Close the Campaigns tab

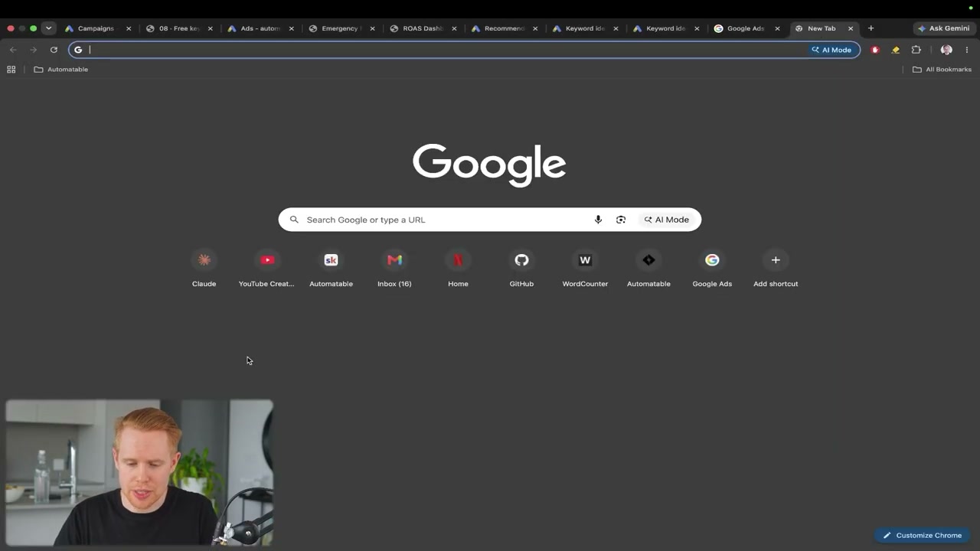(129, 28)
